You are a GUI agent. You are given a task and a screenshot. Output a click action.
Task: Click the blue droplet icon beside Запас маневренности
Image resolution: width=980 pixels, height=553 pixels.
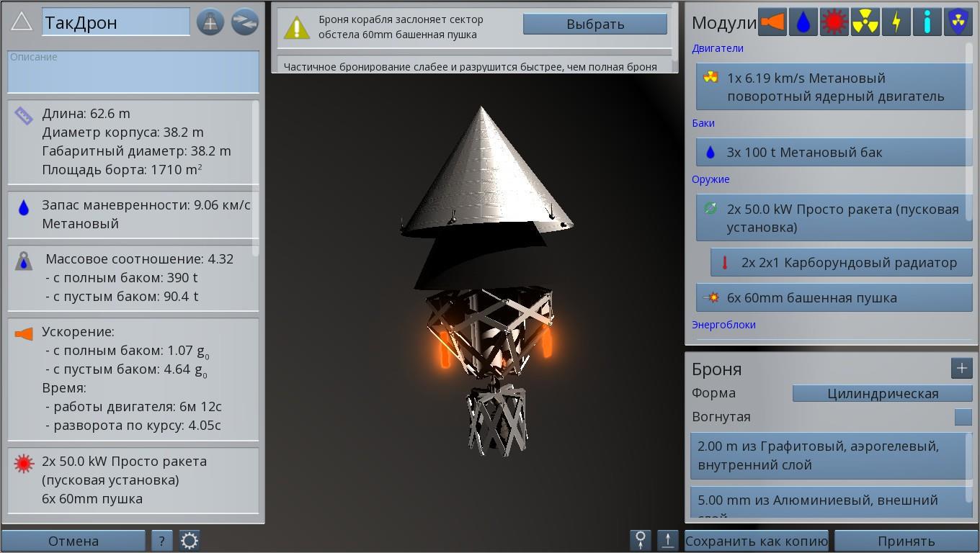pyautogui.click(x=24, y=208)
